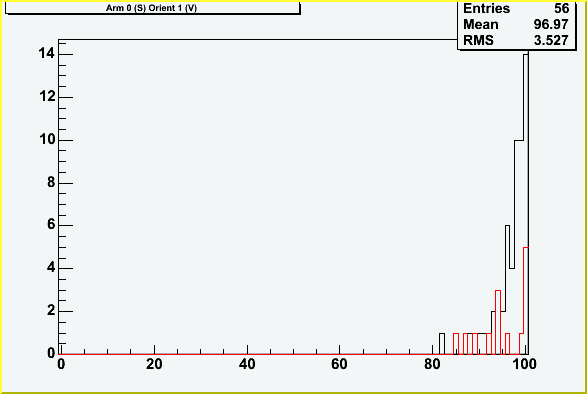Click the y-axis label 6
This screenshot has width=587, height=394.
51,225
